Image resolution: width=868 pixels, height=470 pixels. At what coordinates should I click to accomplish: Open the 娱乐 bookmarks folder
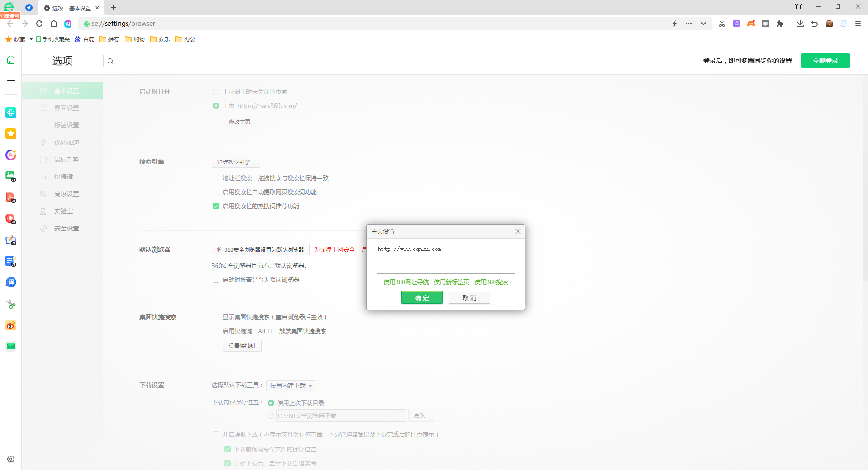click(160, 39)
